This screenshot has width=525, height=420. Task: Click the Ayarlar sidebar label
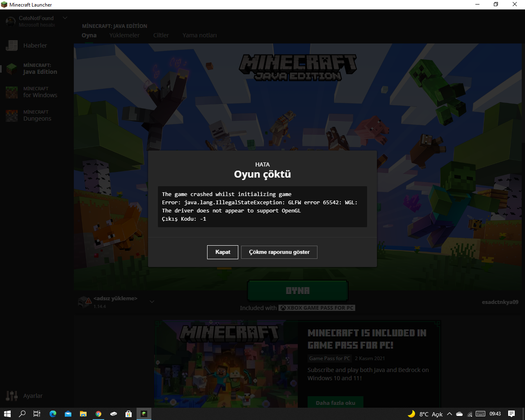pyautogui.click(x=33, y=396)
